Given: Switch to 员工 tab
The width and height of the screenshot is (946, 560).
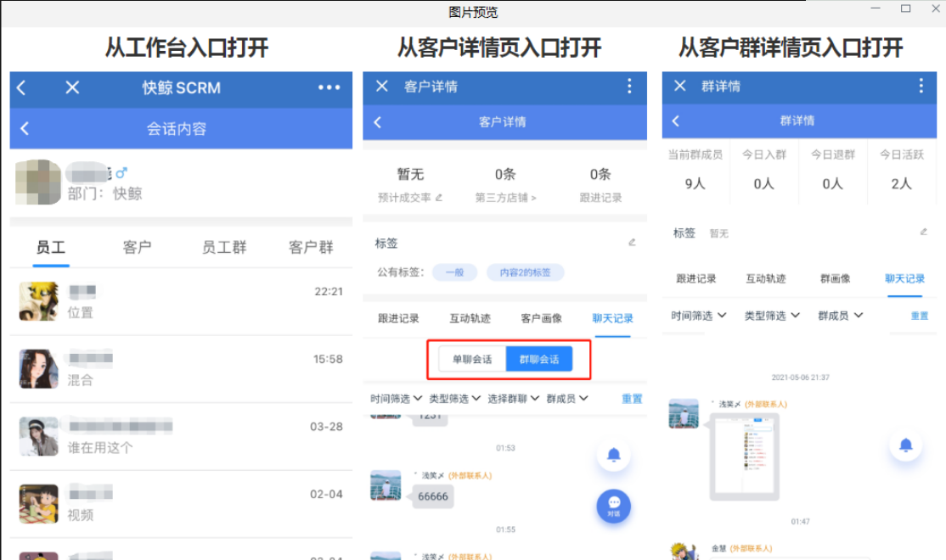Looking at the screenshot, I should pyautogui.click(x=51, y=247).
